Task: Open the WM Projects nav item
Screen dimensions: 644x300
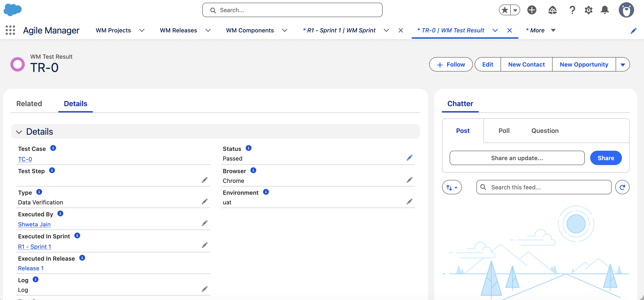Action: point(113,30)
